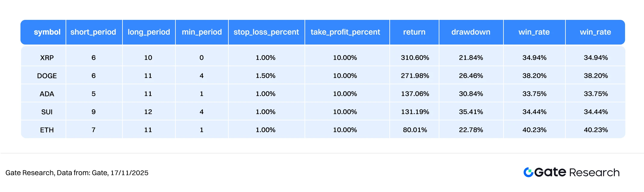Select the return column header
The width and height of the screenshot is (644, 192).
pos(414,32)
